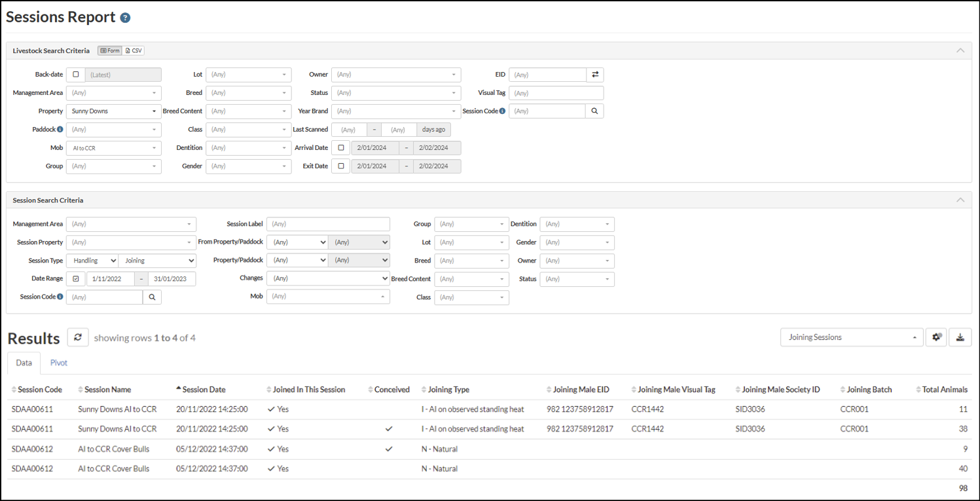980x501 pixels.
Task: Refresh the Results list
Action: [x=77, y=337]
